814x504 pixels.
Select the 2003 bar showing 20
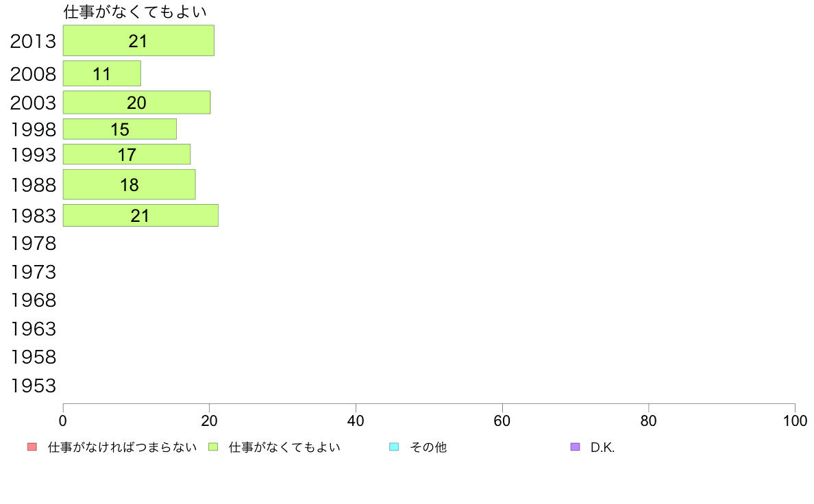coord(136,102)
